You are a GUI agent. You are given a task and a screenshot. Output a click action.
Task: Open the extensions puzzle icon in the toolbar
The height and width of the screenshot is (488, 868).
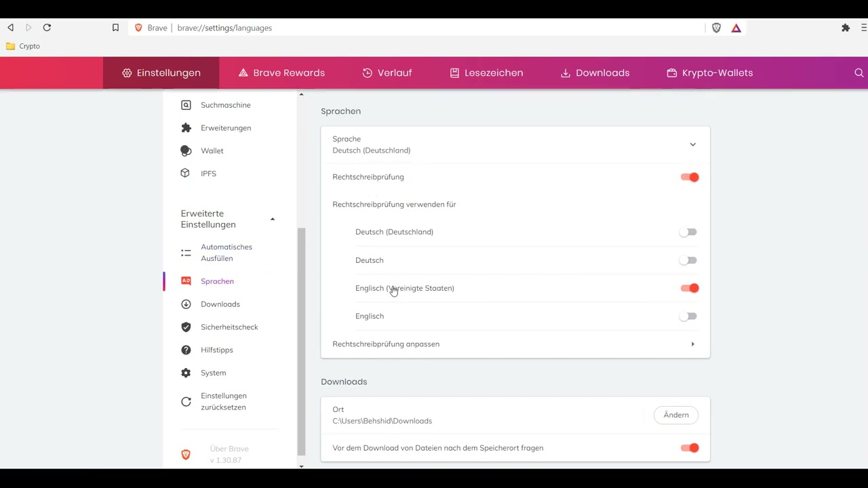click(x=846, y=28)
